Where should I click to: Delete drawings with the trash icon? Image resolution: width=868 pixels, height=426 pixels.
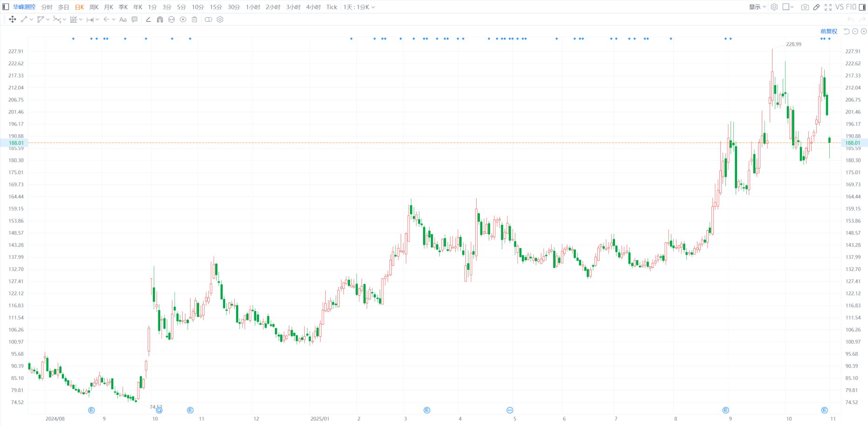click(x=195, y=20)
